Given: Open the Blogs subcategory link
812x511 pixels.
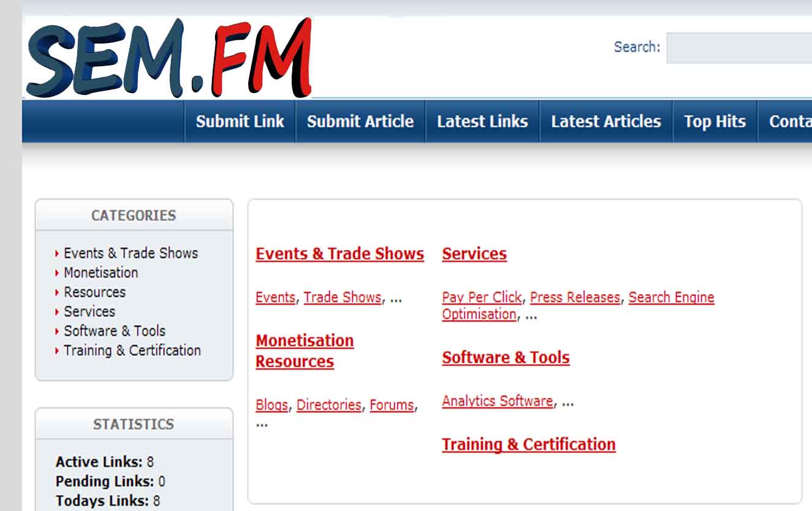Looking at the screenshot, I should click(x=271, y=406).
